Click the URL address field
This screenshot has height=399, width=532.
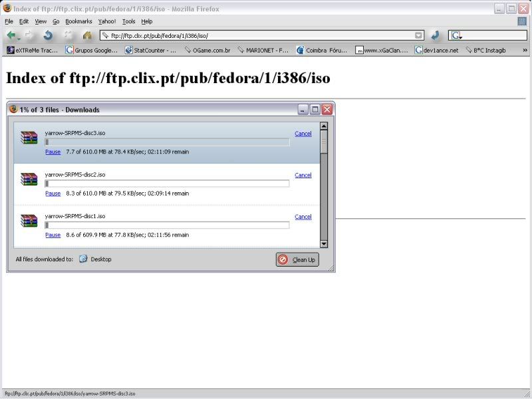click(259, 35)
